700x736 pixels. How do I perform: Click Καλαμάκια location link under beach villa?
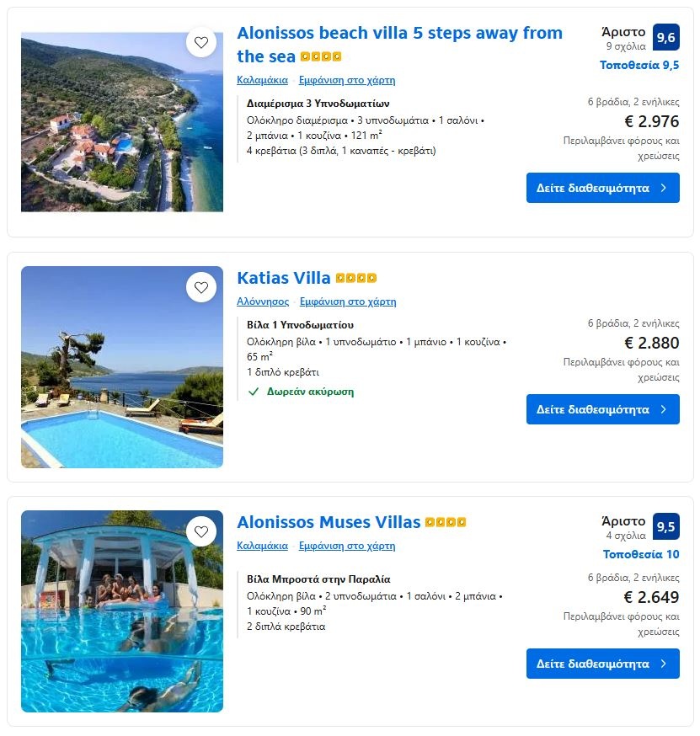tap(262, 81)
